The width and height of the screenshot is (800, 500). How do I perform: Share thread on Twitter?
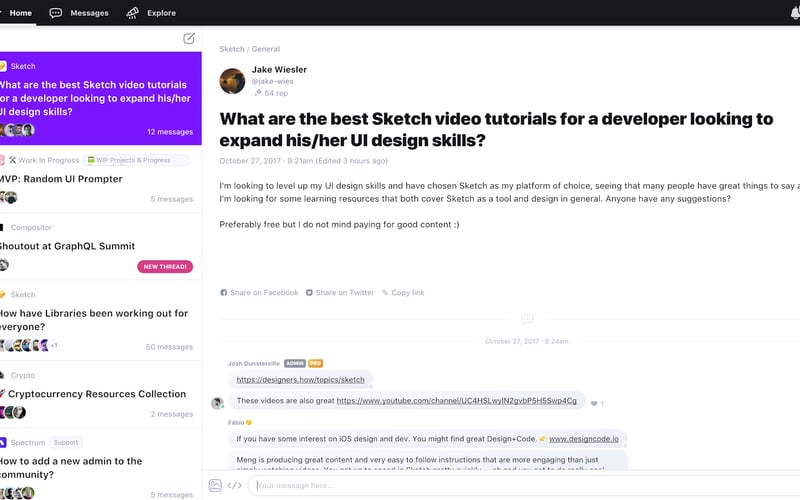pyautogui.click(x=340, y=292)
